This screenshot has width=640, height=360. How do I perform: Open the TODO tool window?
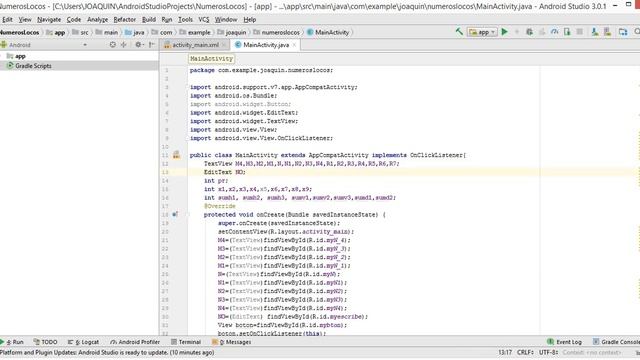pyautogui.click(x=45, y=342)
